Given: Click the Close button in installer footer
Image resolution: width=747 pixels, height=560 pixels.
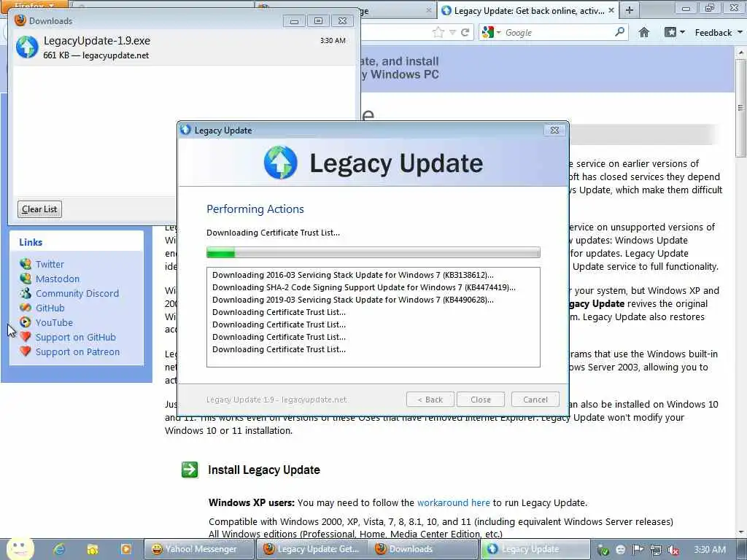Looking at the screenshot, I should tap(480, 400).
